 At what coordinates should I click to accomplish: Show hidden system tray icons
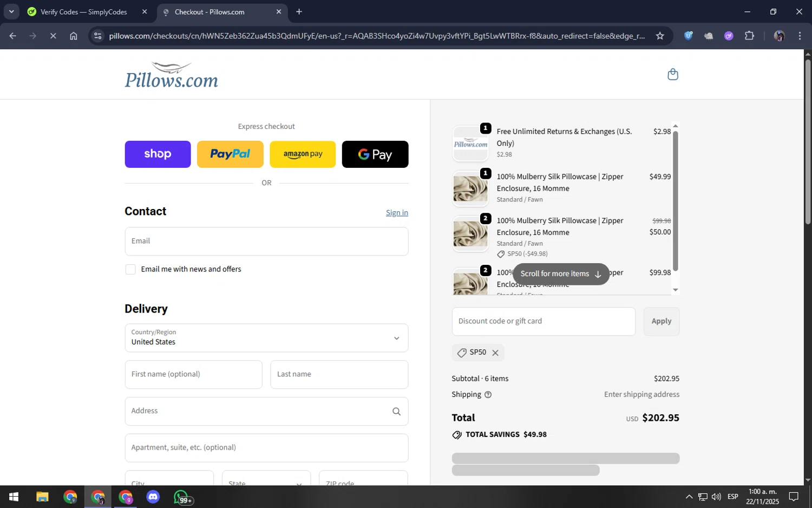pyautogui.click(x=689, y=497)
